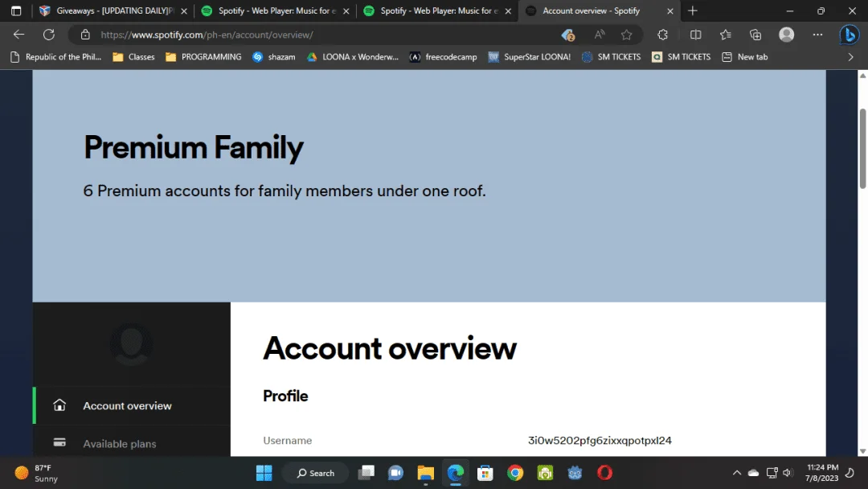Open a new browser tab
The width and height of the screenshot is (868, 489).
(x=693, y=10)
